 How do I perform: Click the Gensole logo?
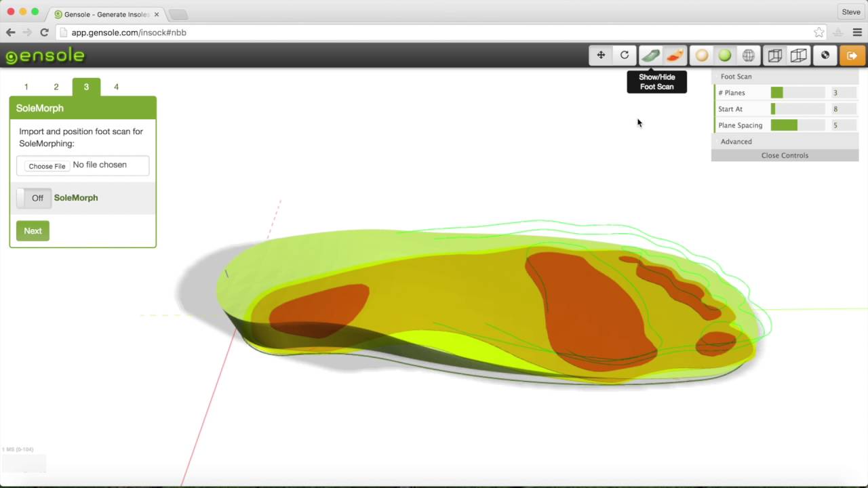[45, 56]
